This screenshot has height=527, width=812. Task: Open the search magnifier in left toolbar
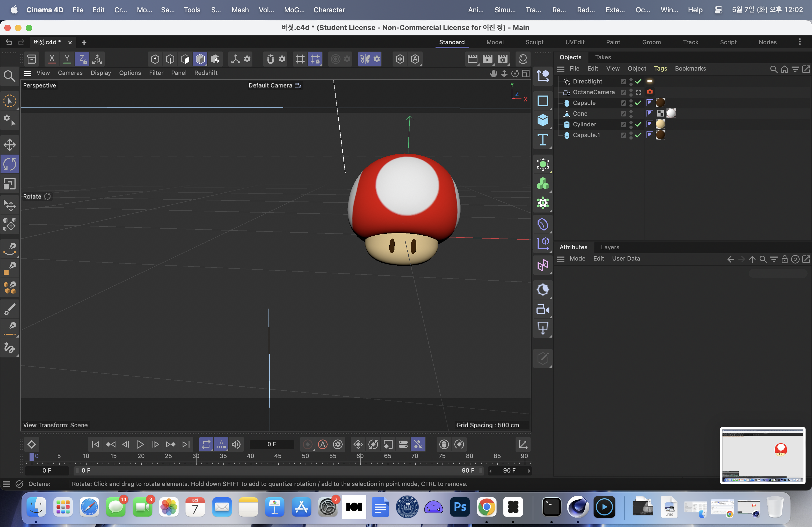click(9, 76)
